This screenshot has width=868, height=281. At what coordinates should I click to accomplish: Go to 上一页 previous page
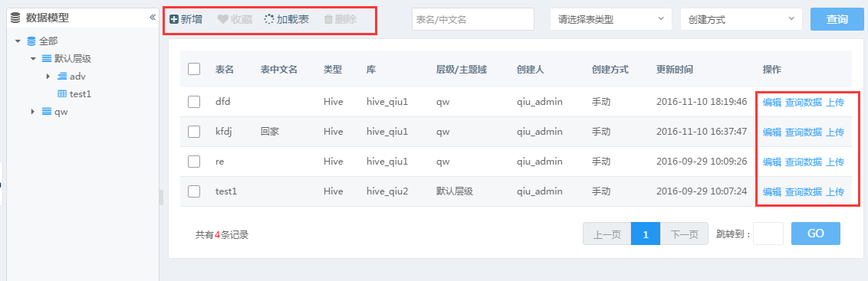point(607,234)
